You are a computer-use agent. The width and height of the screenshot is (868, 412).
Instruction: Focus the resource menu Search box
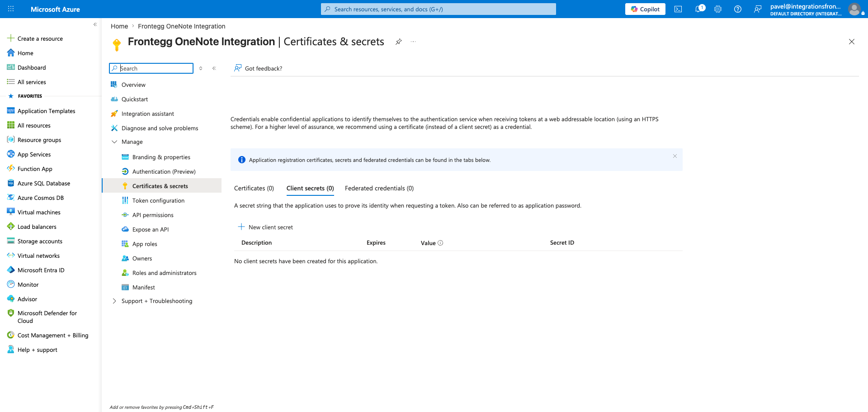point(151,68)
